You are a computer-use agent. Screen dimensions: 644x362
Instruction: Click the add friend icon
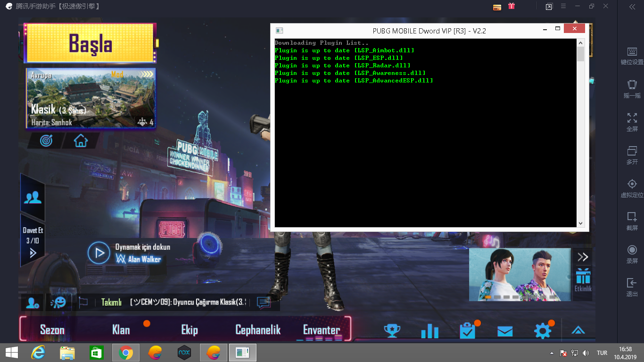tap(33, 303)
